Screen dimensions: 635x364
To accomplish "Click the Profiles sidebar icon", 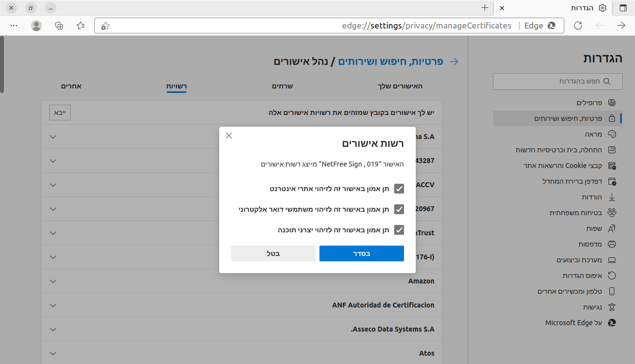I will click(x=612, y=103).
